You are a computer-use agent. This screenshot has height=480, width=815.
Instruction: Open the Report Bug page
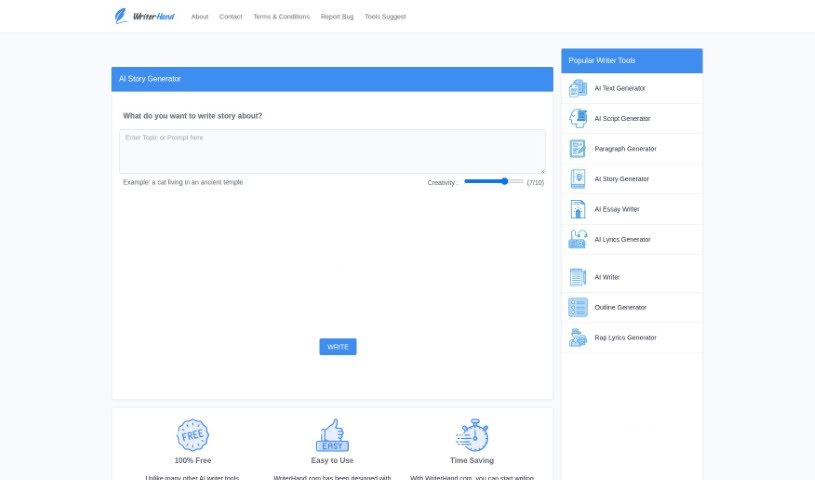[337, 17]
